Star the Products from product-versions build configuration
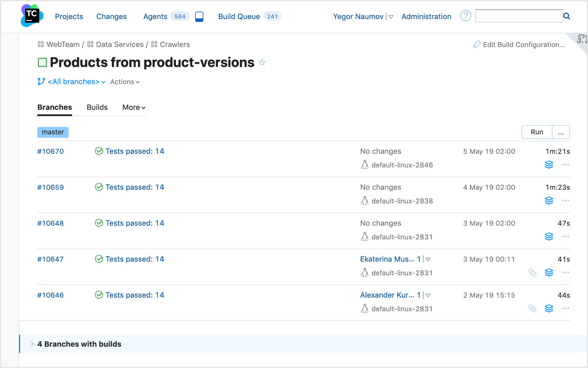Image resolution: width=588 pixels, height=368 pixels. pos(262,62)
